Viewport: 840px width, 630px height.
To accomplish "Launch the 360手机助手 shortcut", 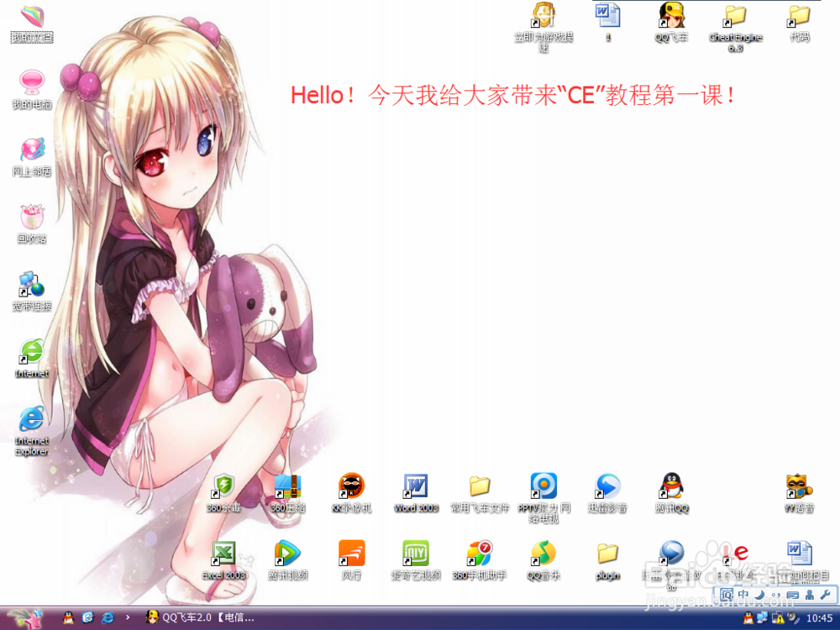I will 480,560.
